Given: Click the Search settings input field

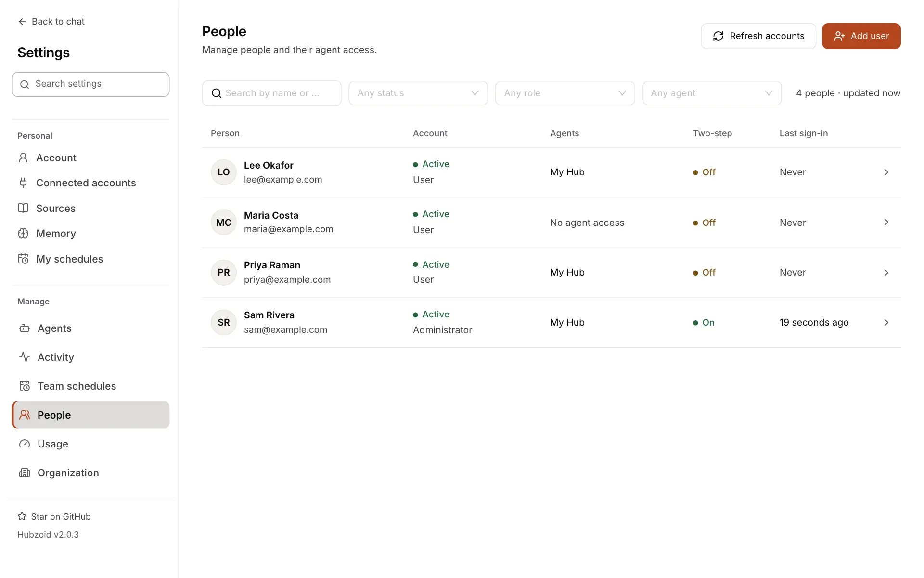Looking at the screenshot, I should point(90,84).
